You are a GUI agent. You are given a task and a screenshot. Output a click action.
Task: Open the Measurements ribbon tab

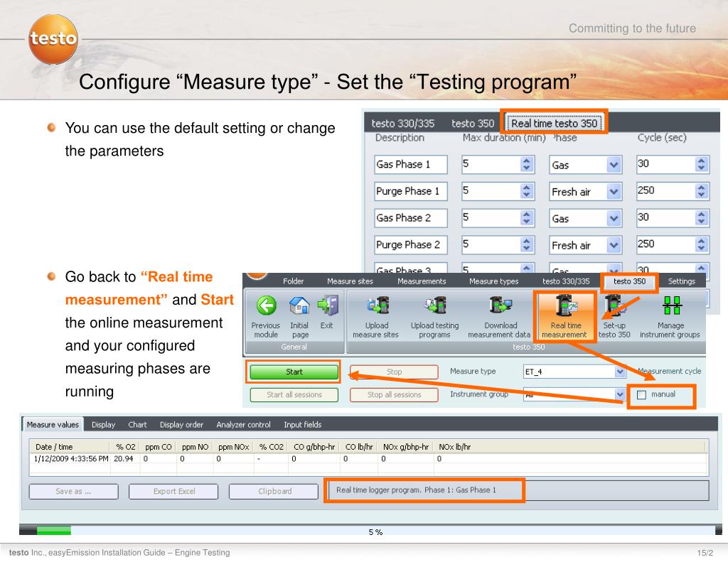[422, 281]
